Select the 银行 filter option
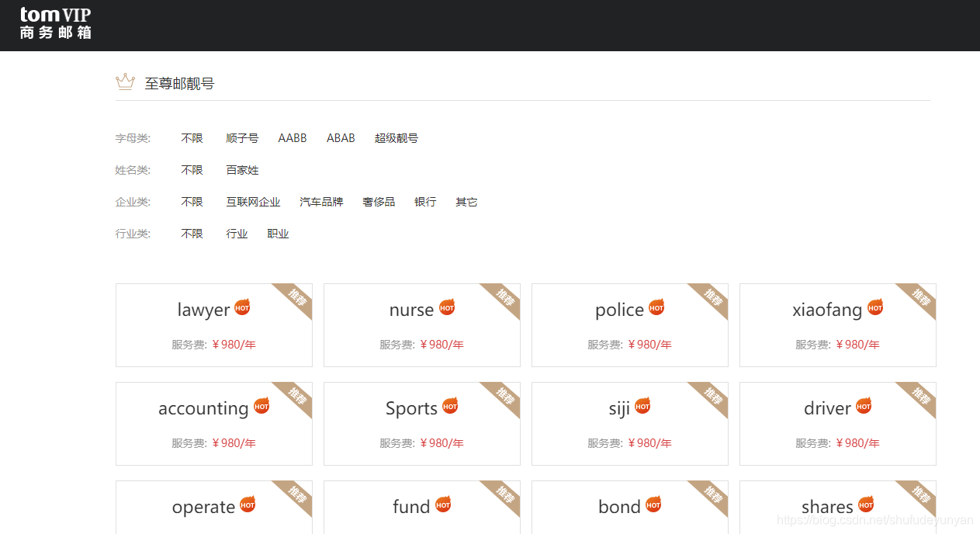Viewport: 980px width, 534px height. (425, 201)
